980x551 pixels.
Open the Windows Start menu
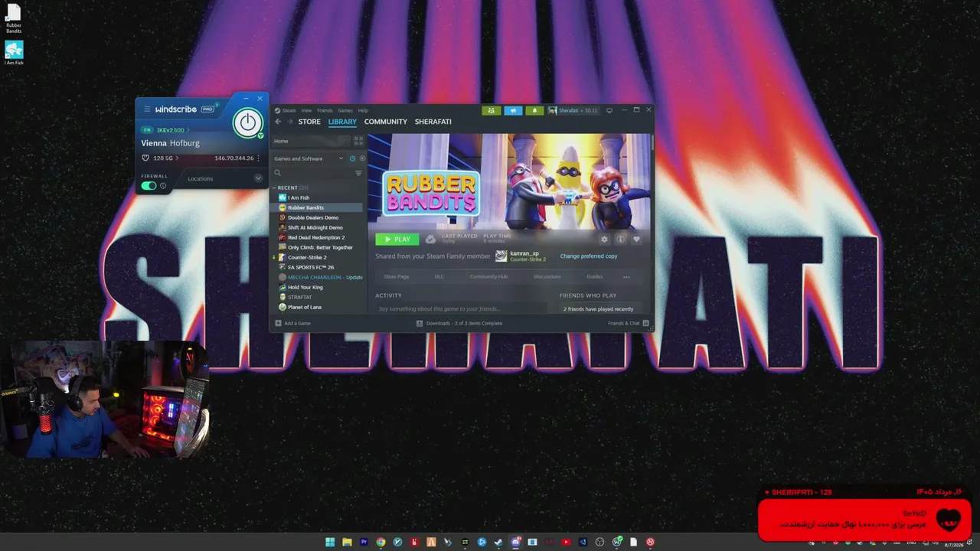pos(330,543)
